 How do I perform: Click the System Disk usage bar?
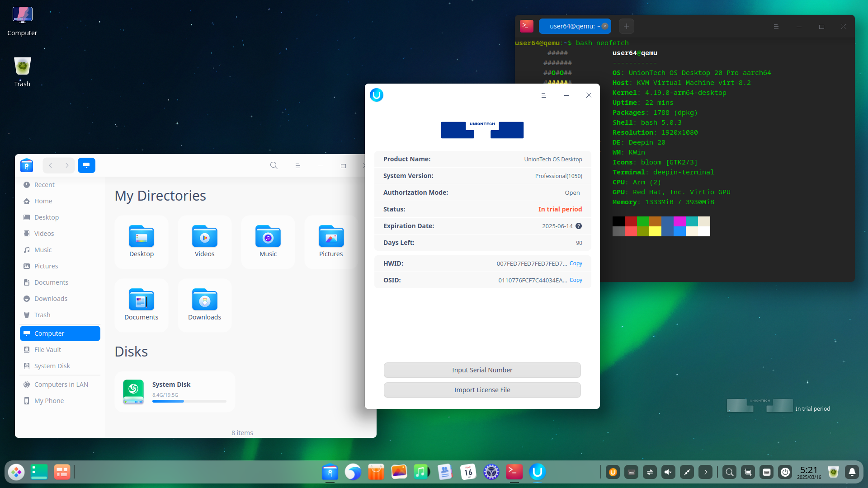[189, 401]
